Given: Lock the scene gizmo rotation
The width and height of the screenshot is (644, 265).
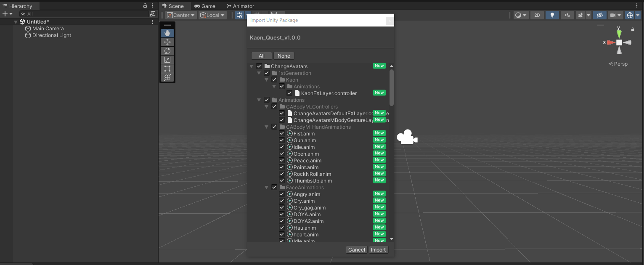Looking at the screenshot, I should click(633, 29).
